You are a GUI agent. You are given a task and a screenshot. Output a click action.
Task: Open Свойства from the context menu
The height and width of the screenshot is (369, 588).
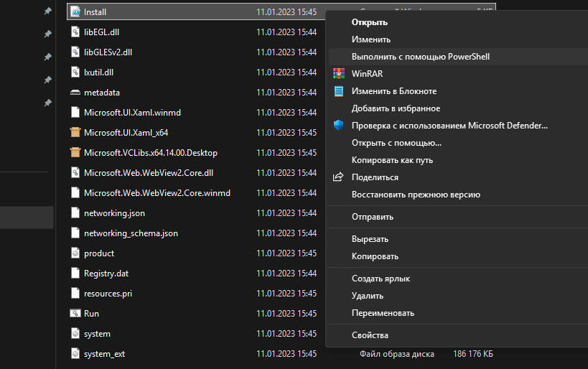pos(370,335)
